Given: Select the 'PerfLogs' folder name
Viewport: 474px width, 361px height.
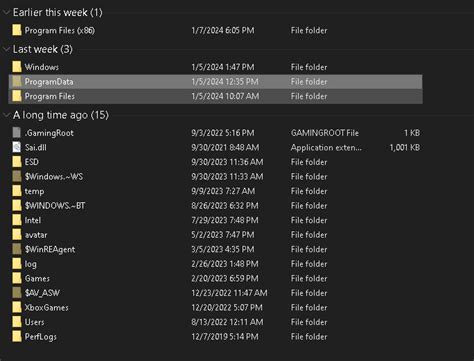Looking at the screenshot, I should coord(41,337).
